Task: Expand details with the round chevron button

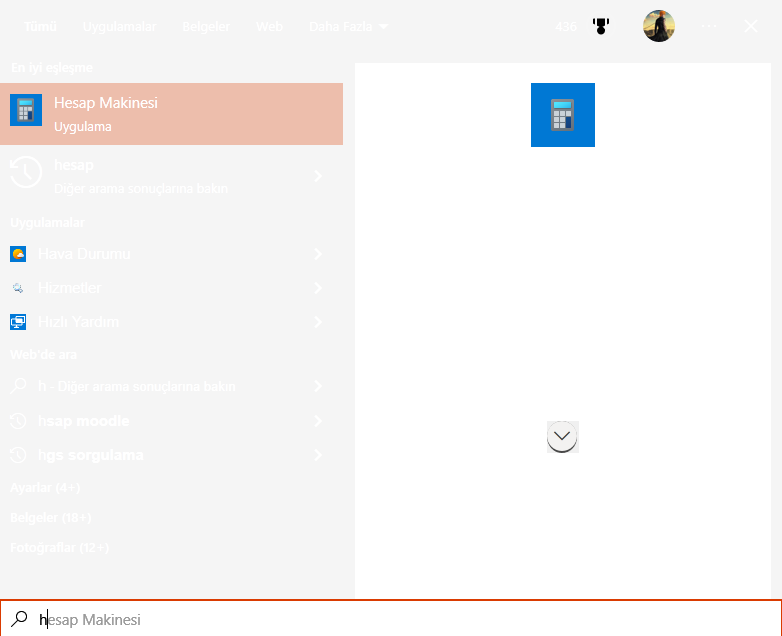Action: [x=562, y=436]
